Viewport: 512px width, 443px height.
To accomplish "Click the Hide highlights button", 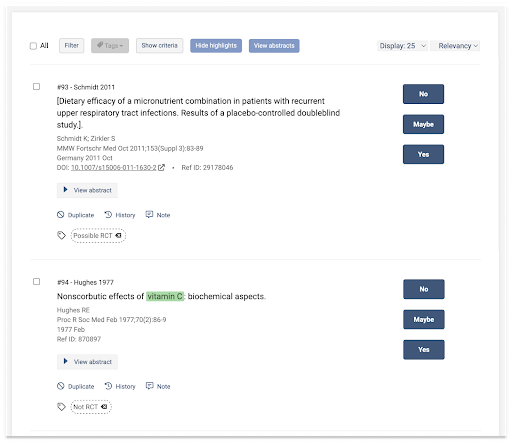I will (x=216, y=46).
